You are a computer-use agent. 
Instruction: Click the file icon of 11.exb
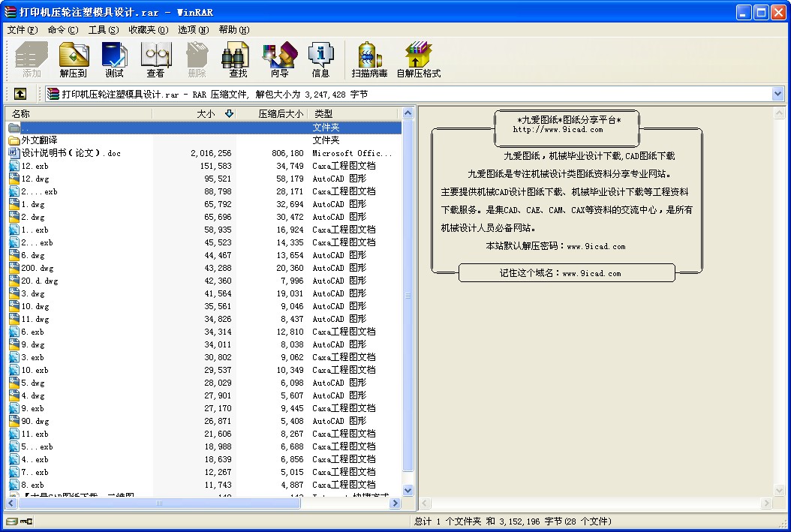pos(14,434)
